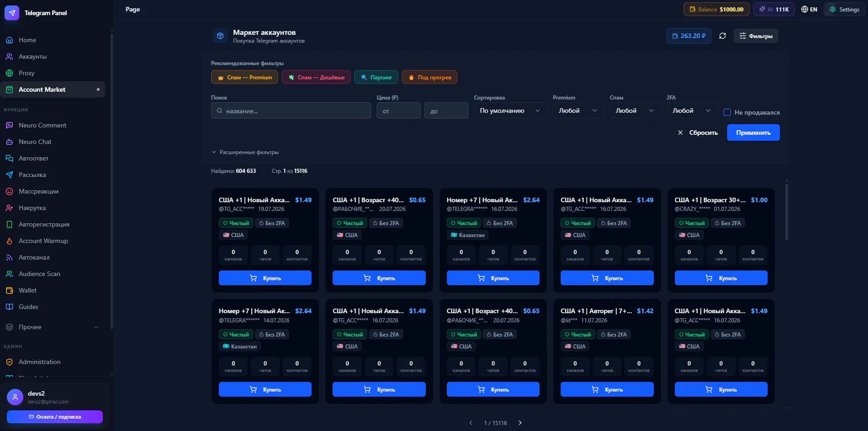868x431 pixels.
Task: Click the Применить button
Action: [753, 133]
